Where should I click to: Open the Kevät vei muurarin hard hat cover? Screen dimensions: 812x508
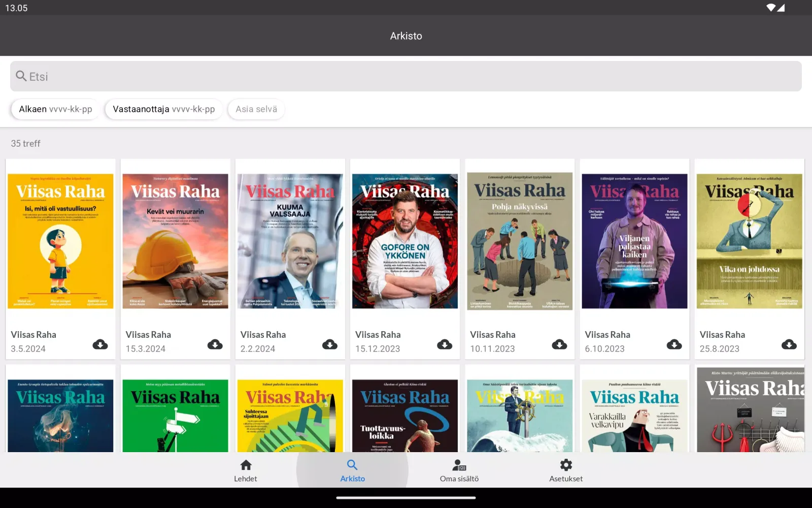click(175, 241)
